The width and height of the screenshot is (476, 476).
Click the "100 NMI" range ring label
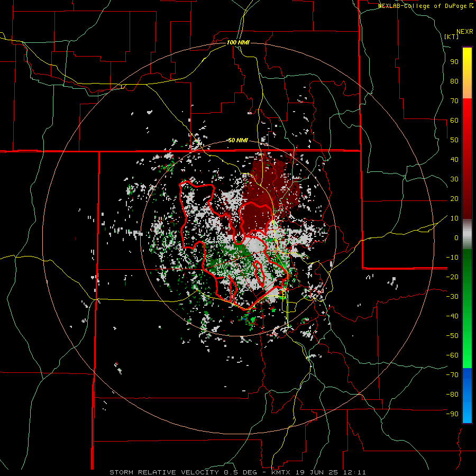(238, 42)
